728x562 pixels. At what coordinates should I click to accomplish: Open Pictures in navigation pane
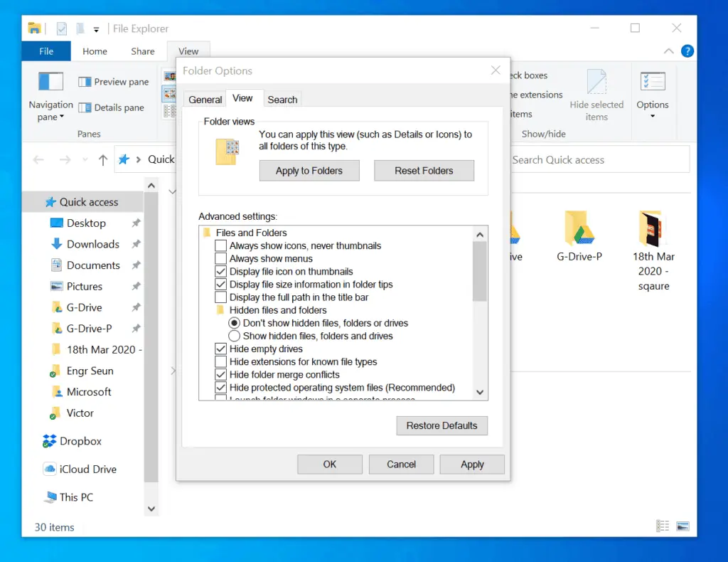point(85,287)
